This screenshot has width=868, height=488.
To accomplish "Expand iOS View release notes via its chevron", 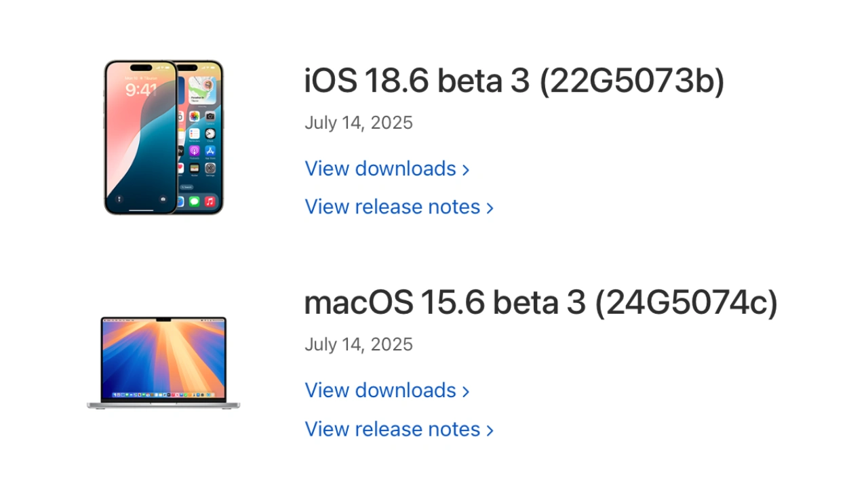I will click(490, 207).
